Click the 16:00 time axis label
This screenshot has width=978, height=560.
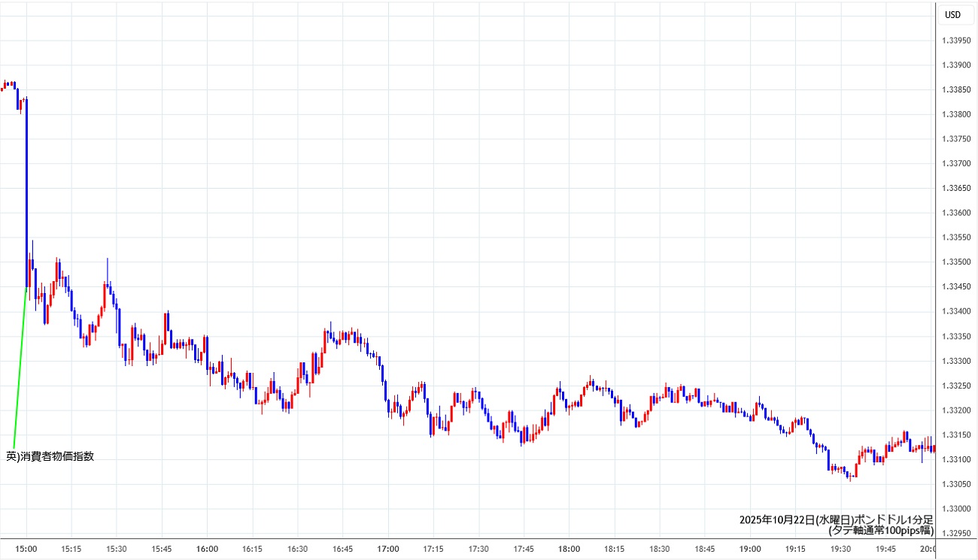tap(207, 549)
